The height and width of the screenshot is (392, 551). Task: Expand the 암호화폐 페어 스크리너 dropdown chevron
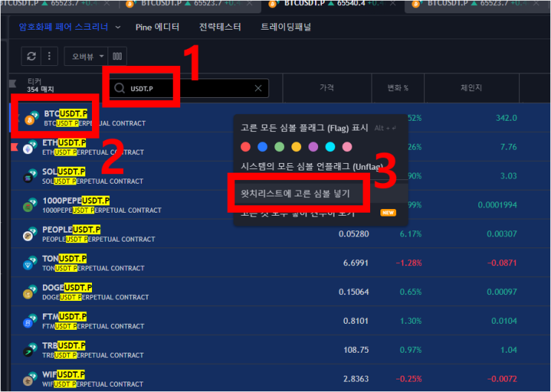pyautogui.click(x=118, y=27)
